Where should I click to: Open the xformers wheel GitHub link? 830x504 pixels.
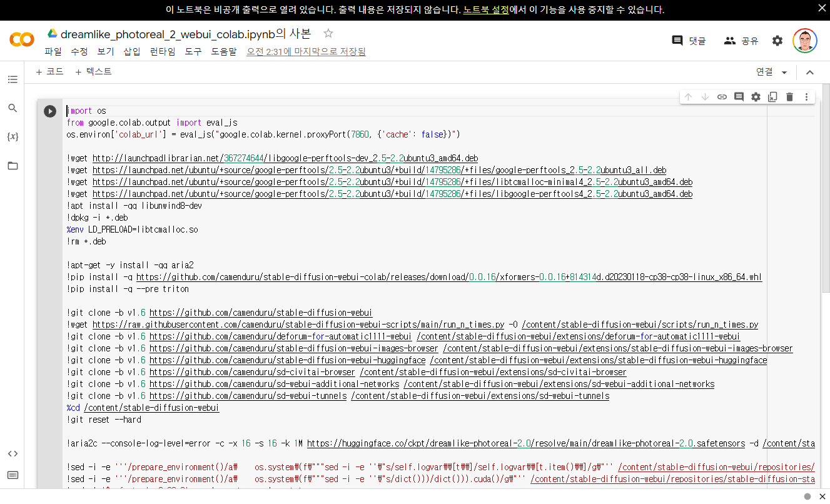(449, 277)
